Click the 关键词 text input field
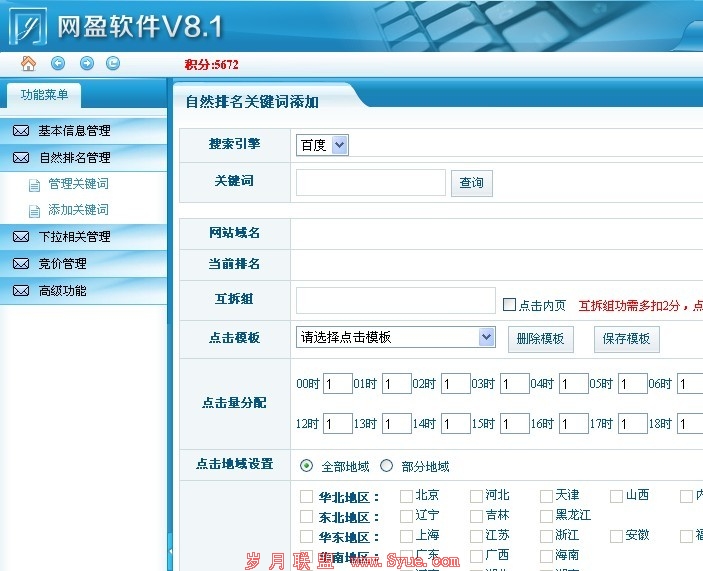The image size is (703, 571). [x=370, y=182]
